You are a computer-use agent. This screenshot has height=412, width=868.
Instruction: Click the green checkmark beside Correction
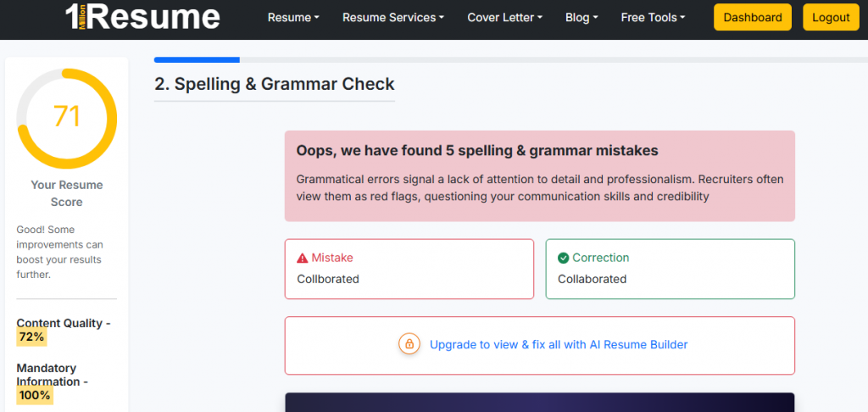coord(564,258)
